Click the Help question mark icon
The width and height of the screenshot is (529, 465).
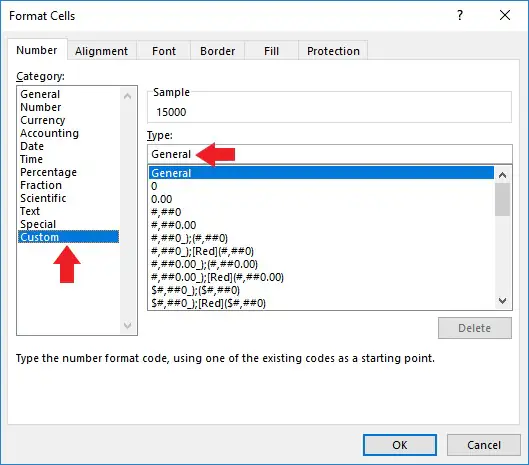(x=460, y=15)
